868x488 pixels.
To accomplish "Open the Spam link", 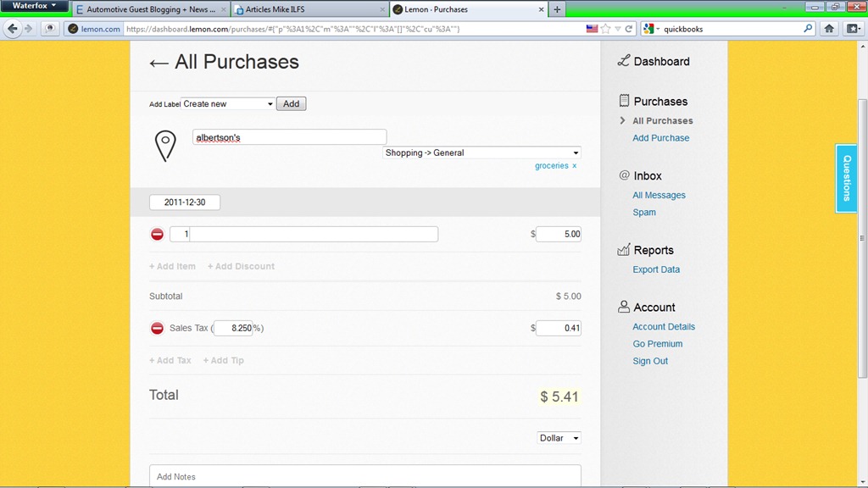I will (644, 212).
